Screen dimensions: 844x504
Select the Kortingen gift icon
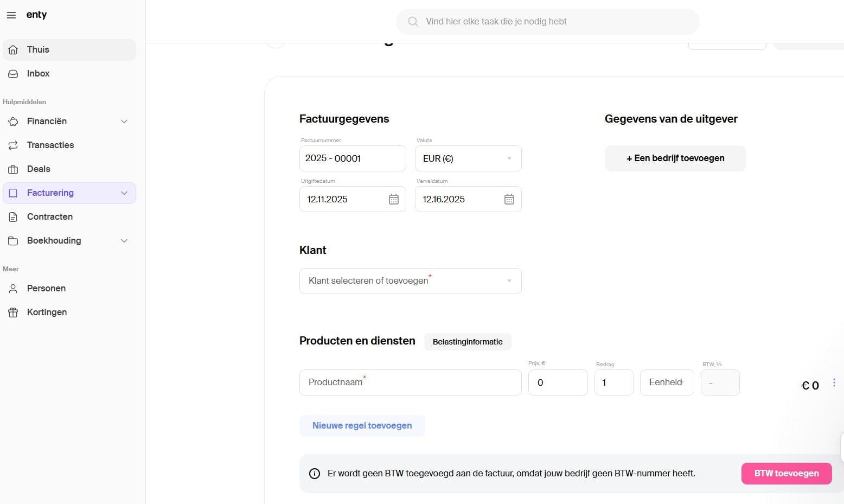click(x=13, y=312)
